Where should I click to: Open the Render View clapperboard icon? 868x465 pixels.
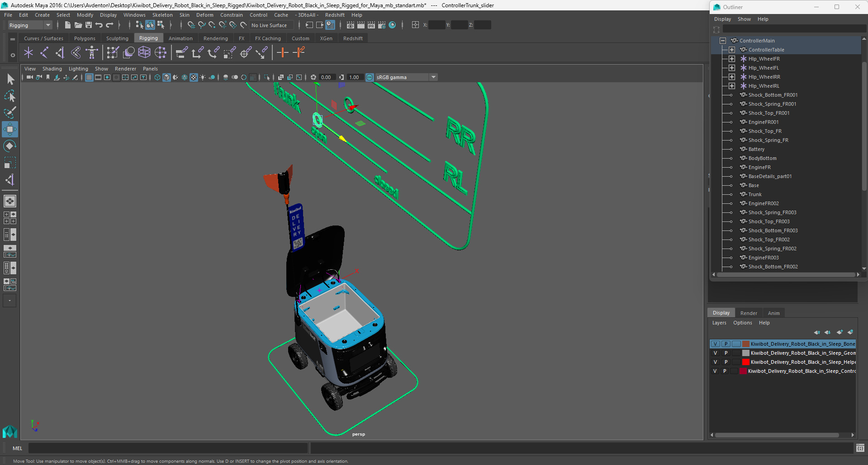click(x=351, y=25)
